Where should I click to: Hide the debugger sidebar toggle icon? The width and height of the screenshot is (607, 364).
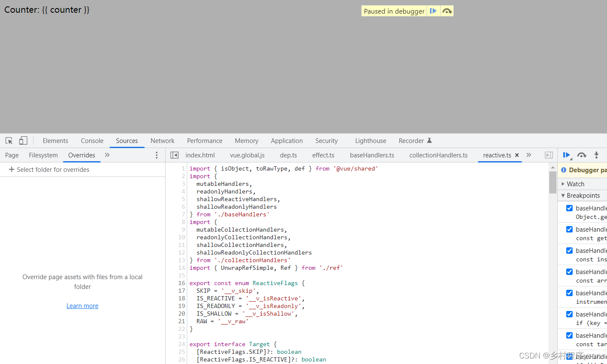(549, 155)
